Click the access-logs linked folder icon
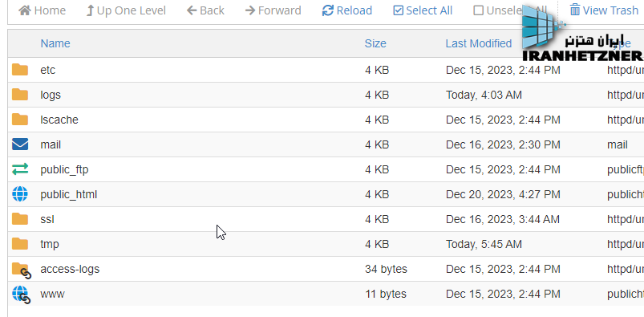644x317 pixels. [x=21, y=270]
